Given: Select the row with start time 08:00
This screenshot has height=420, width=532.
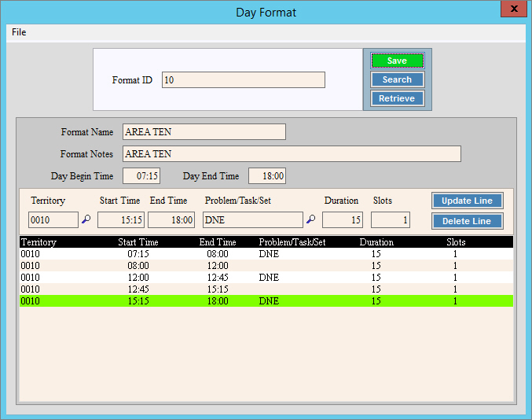Looking at the screenshot, I should (x=266, y=266).
